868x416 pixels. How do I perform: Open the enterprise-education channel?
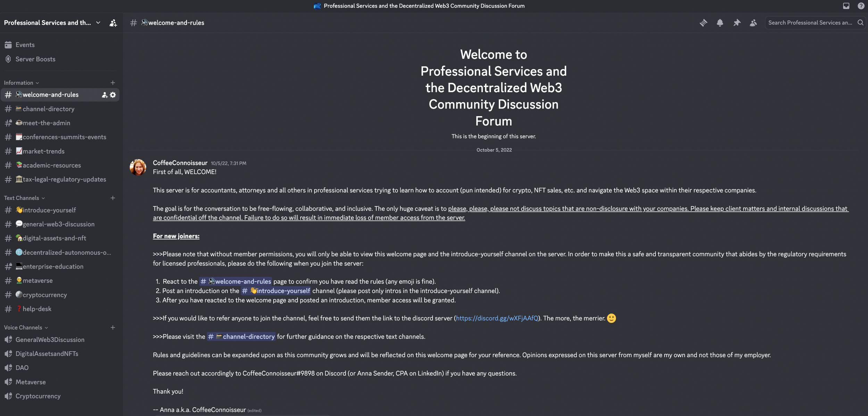coord(60,267)
